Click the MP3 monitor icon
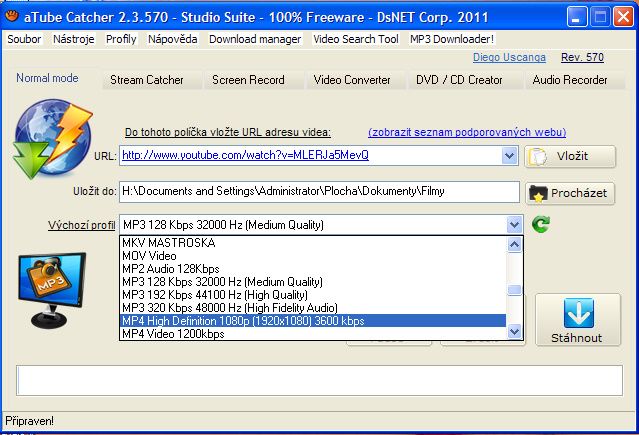639x435 pixels. pyautogui.click(x=52, y=290)
